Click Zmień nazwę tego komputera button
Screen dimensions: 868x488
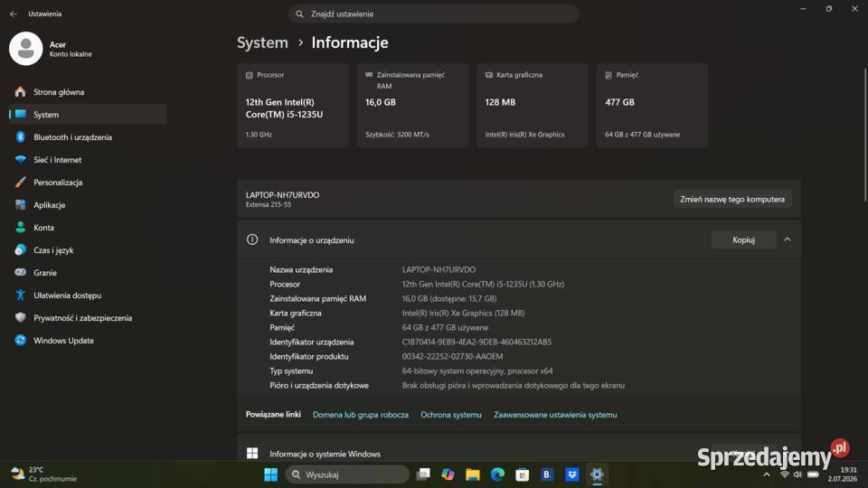click(x=732, y=199)
